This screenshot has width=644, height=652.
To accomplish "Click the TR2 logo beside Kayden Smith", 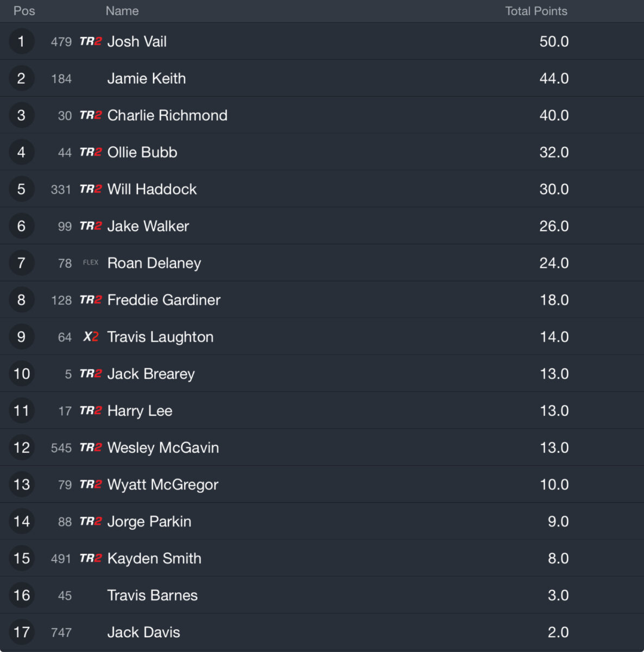I will [x=90, y=559].
